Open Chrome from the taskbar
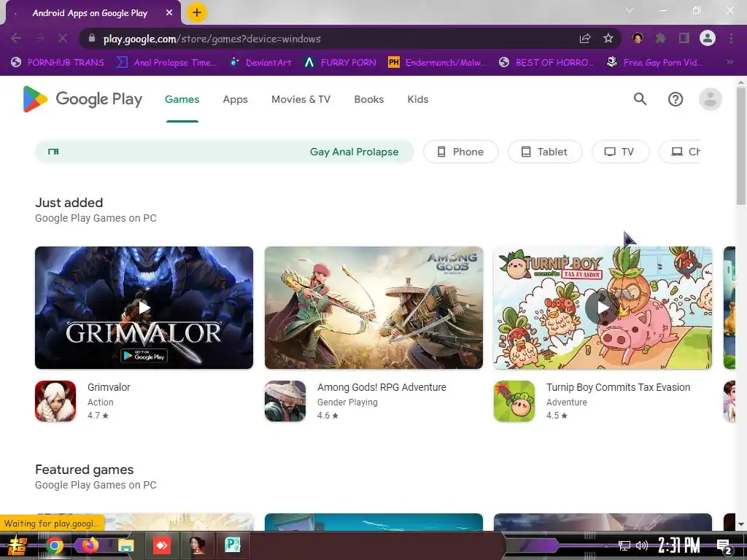Screen dimensions: 747x560 (54, 545)
